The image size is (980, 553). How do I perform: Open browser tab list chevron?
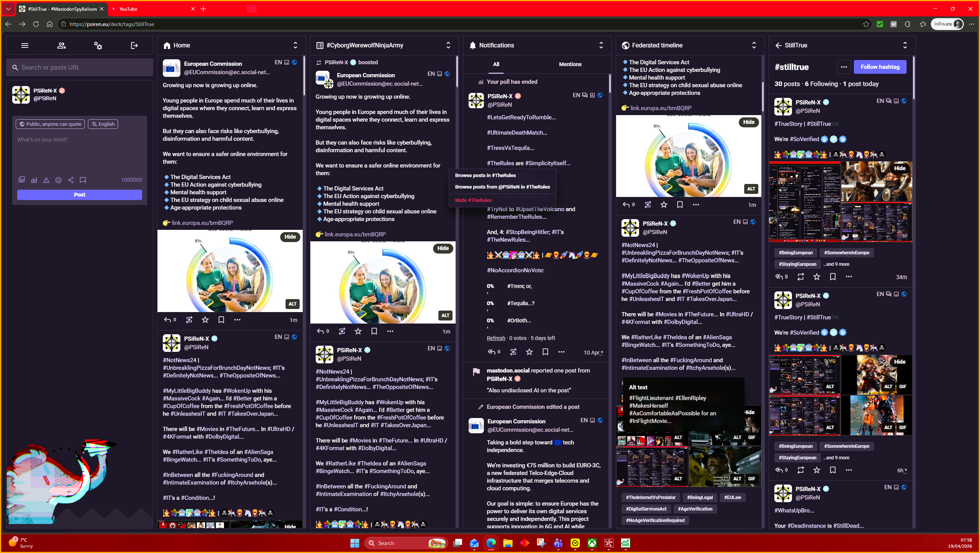point(8,8)
